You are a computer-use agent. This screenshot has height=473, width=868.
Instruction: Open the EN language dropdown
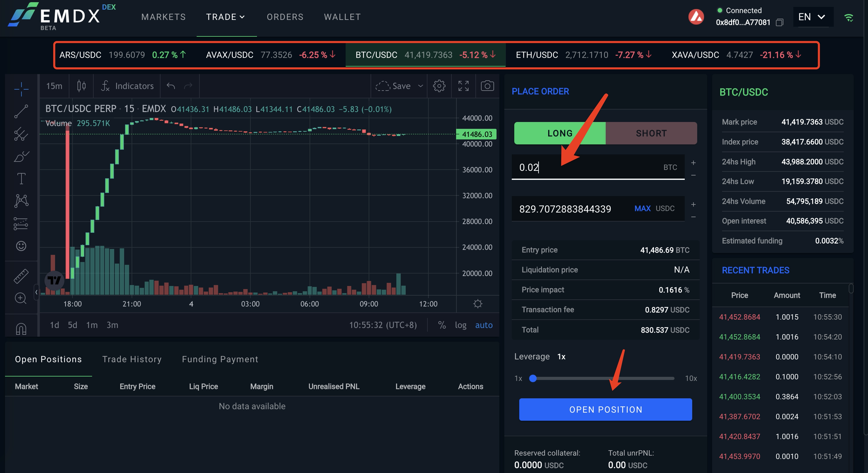coord(812,17)
